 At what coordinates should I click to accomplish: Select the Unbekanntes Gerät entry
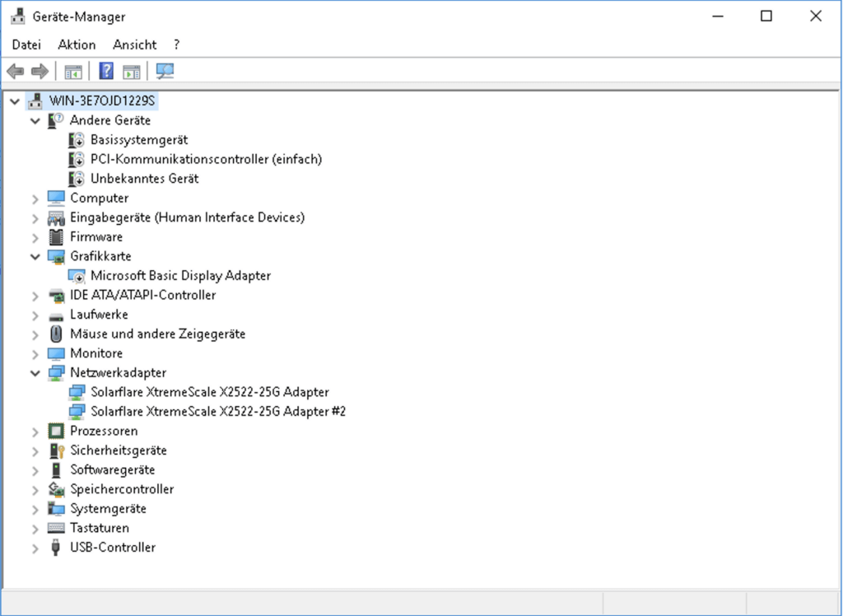tap(144, 179)
